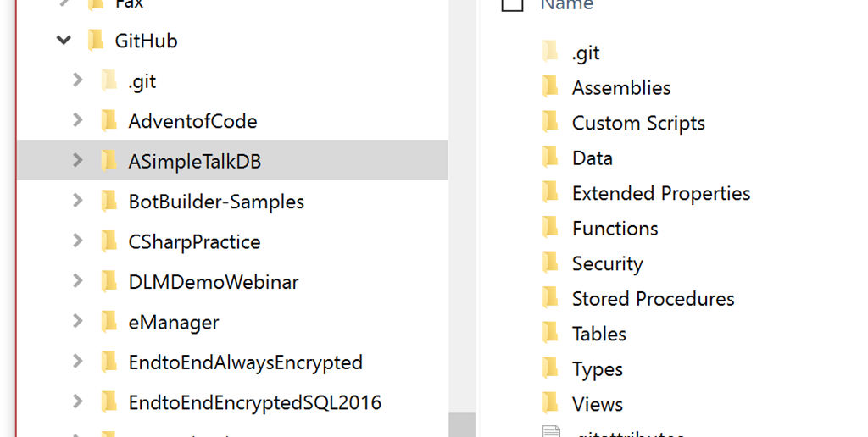The height and width of the screenshot is (437, 868).
Task: Click the Tables folder icon
Action: [x=550, y=334]
